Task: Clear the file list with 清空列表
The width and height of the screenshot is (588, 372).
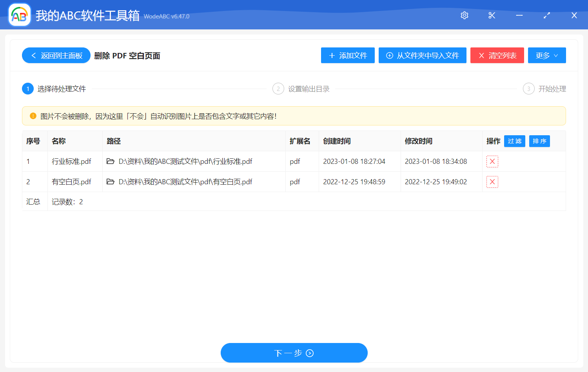Action: 497,55
